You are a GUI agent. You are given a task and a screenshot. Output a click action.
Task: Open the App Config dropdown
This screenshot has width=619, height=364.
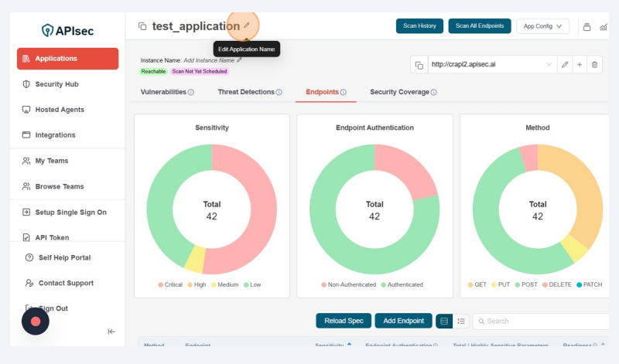[542, 26]
